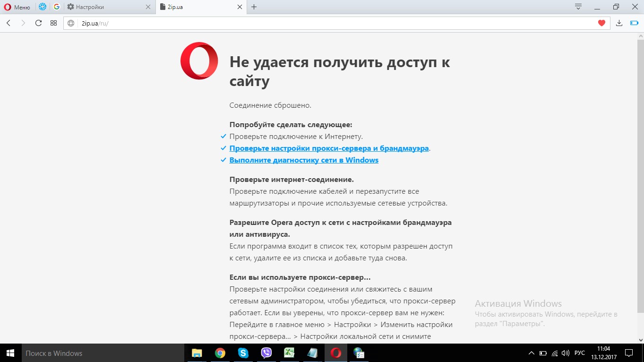Open the Opera Меню button
This screenshot has height=362, width=644.
pos(17,7)
